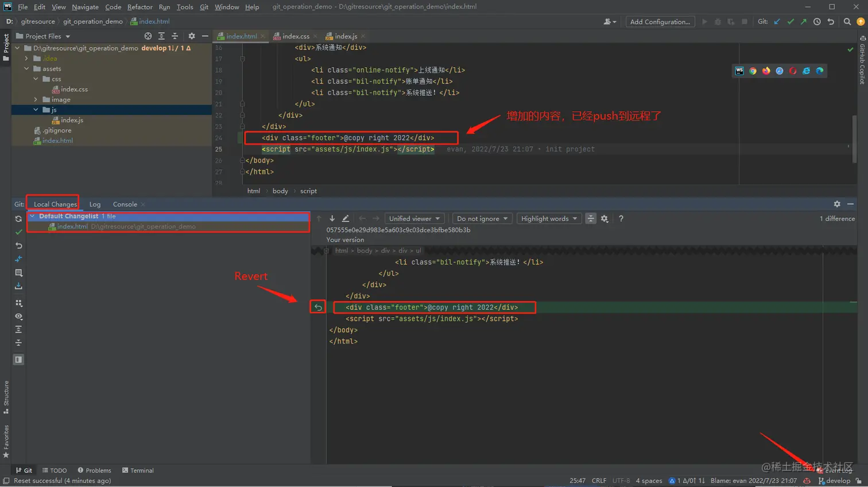This screenshot has width=868, height=487.
Task: Open the Terminal tool window
Action: (x=138, y=470)
